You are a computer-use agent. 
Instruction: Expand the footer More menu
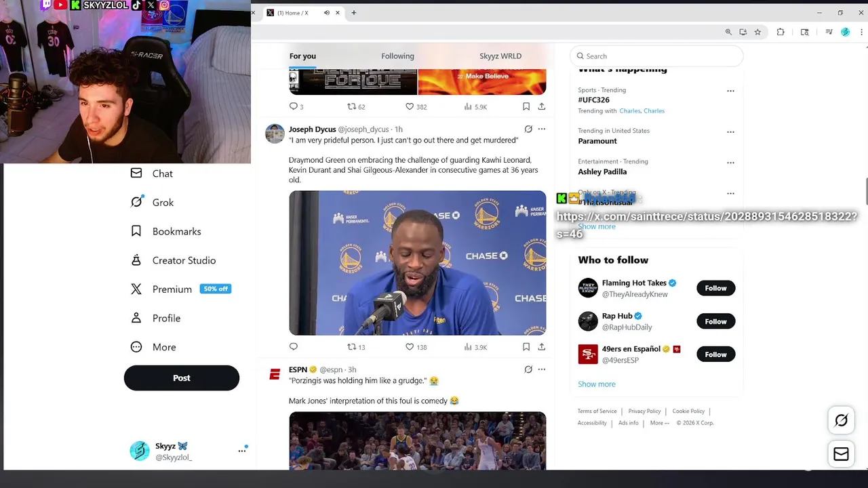(x=660, y=423)
